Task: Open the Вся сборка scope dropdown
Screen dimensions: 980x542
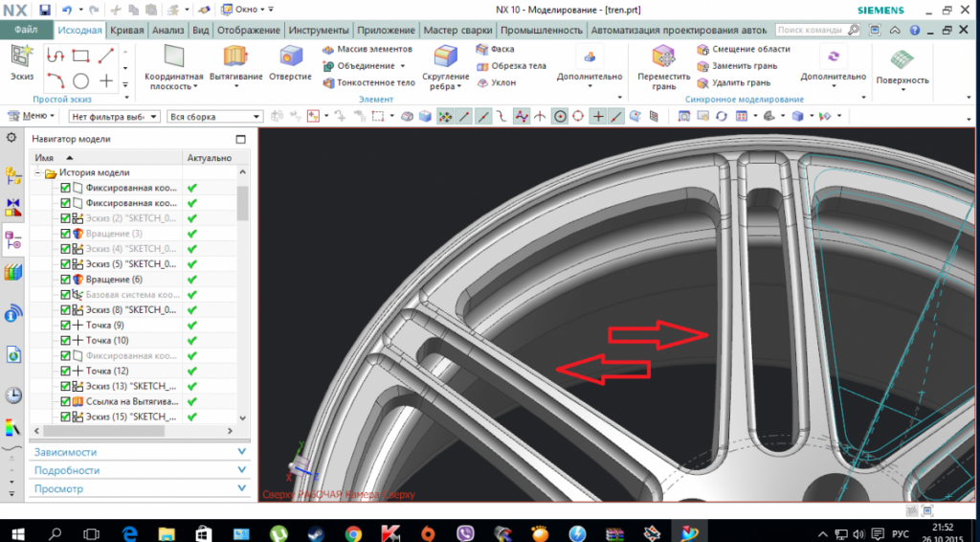Action: coord(214,116)
